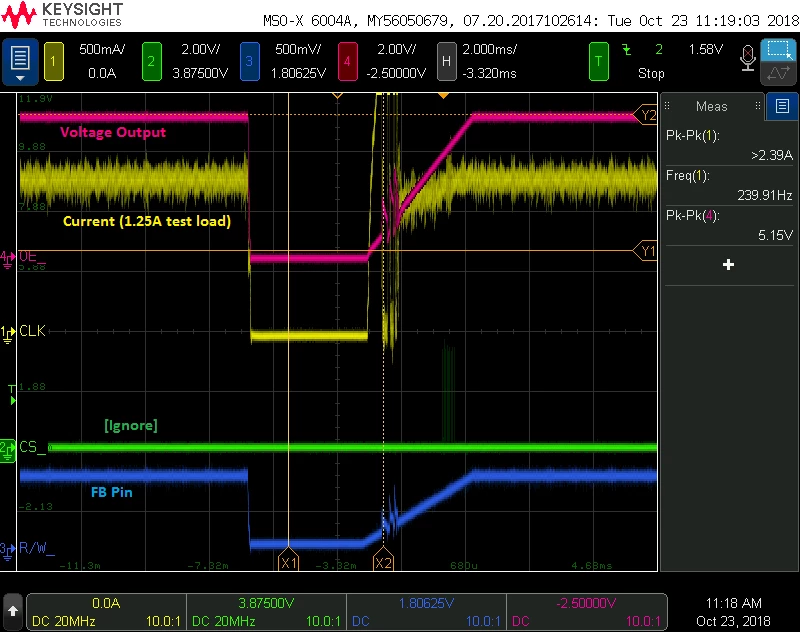
Task: Click channel 4 -2.50000V offset in header
Action: (x=396, y=73)
